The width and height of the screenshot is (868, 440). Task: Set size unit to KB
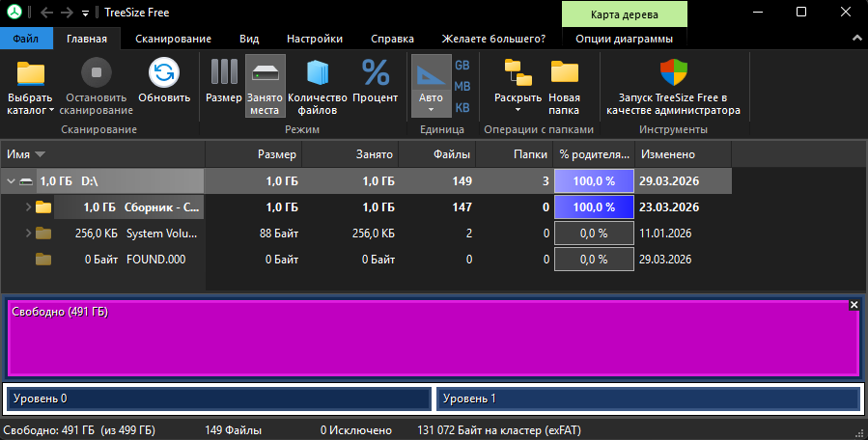[x=462, y=107]
